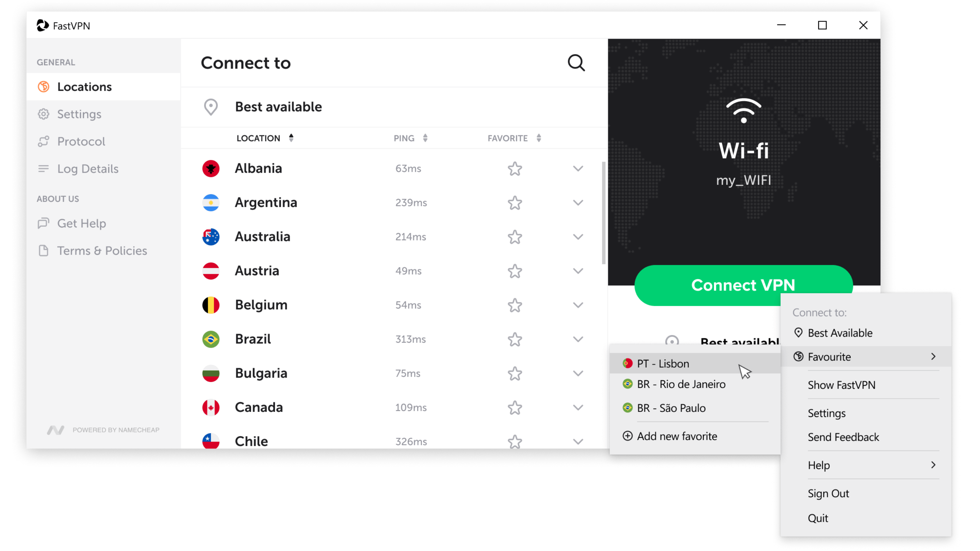The image size is (980, 551).
Task: Expand the Brazil country server list
Action: (577, 339)
